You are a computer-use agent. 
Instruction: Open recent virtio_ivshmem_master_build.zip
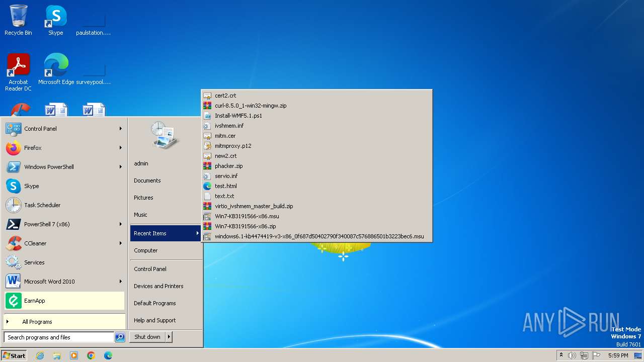316,206
